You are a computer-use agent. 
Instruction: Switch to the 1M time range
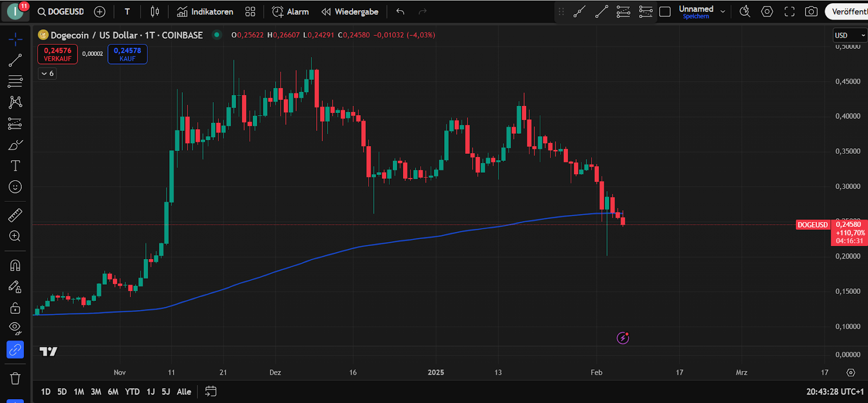pos(79,392)
